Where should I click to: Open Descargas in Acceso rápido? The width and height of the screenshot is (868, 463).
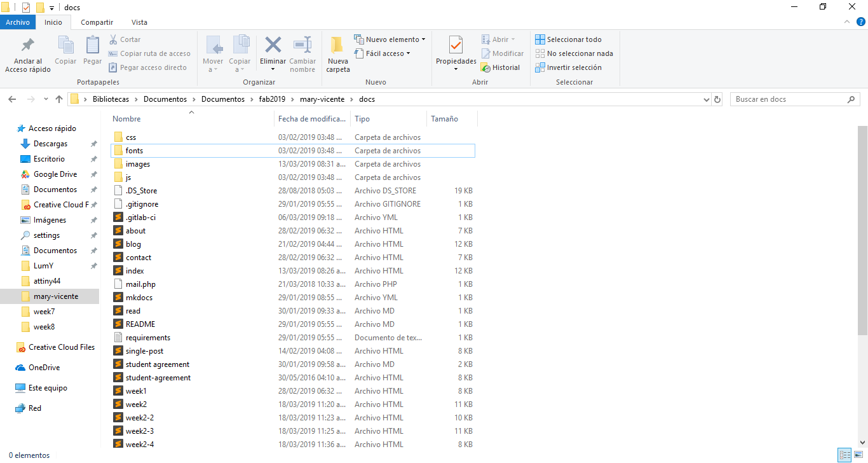(x=50, y=144)
